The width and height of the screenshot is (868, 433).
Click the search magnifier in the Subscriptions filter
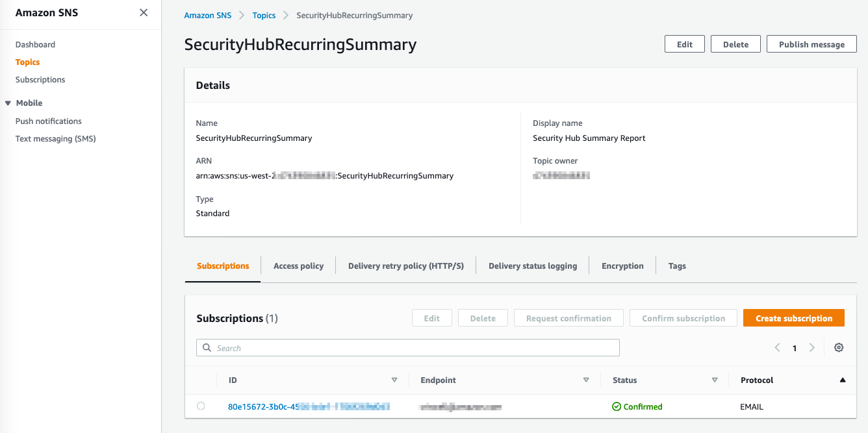[206, 347]
